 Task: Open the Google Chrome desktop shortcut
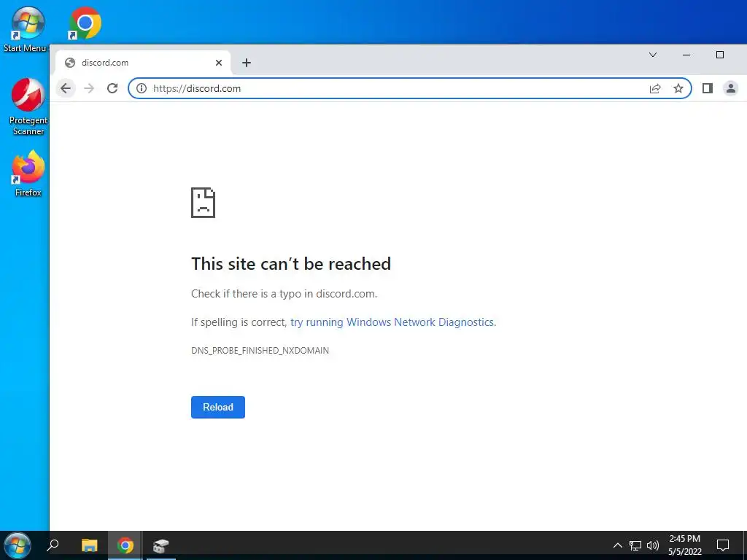85,23
